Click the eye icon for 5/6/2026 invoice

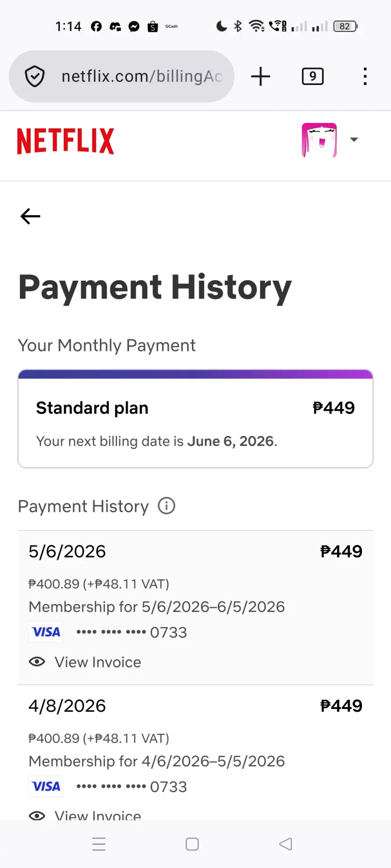point(37,662)
